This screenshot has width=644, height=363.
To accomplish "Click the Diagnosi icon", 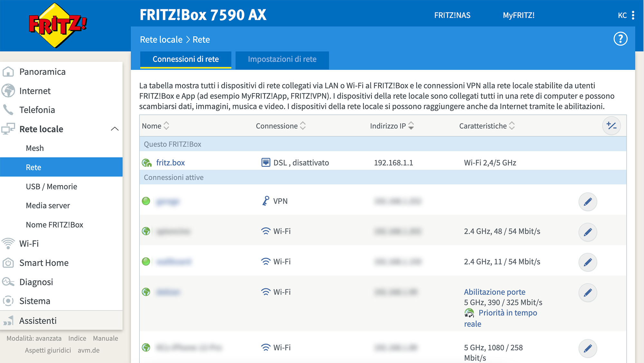I will coord(8,282).
